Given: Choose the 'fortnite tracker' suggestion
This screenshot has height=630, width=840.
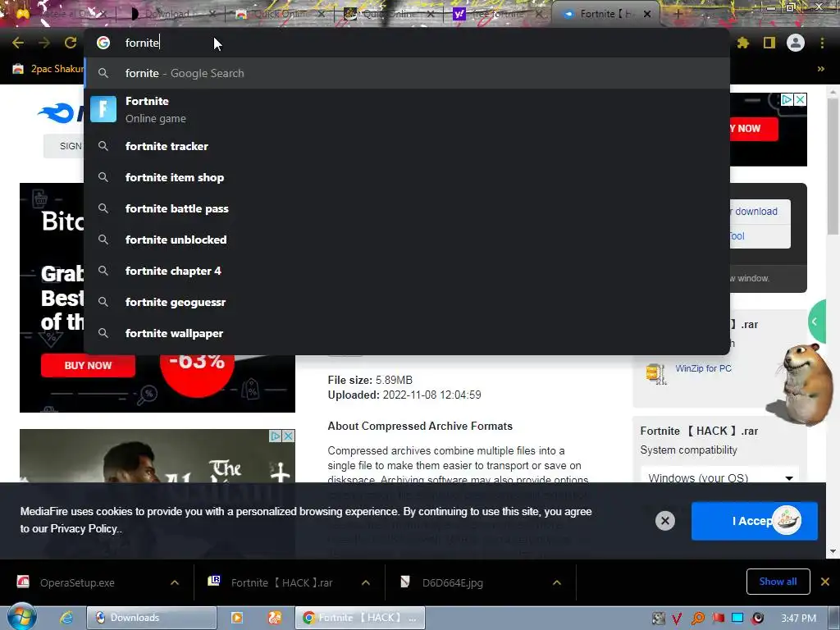Looking at the screenshot, I should [x=407, y=146].
